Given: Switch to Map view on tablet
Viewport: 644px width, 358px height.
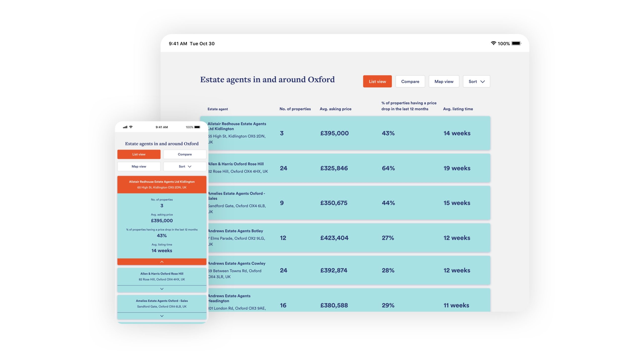Looking at the screenshot, I should (444, 81).
